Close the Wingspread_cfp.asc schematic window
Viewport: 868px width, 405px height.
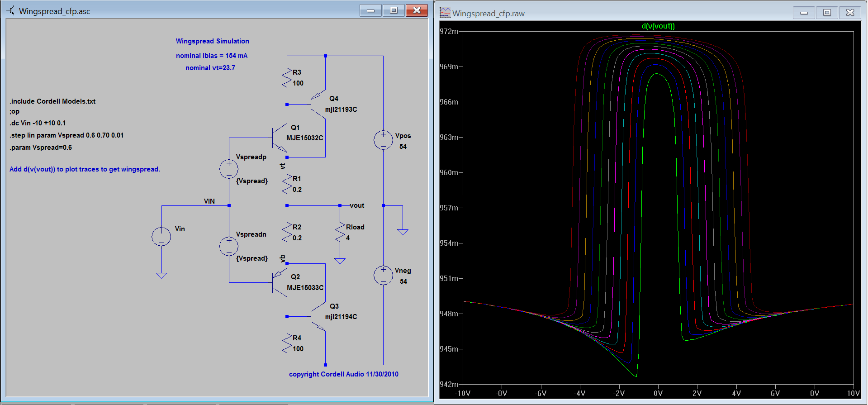417,10
